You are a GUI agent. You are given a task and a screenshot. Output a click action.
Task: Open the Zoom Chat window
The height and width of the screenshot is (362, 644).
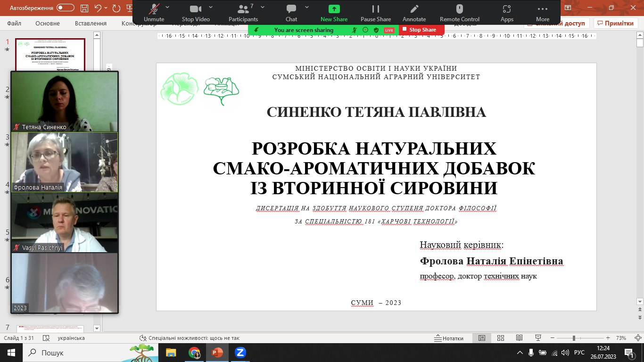(x=291, y=9)
